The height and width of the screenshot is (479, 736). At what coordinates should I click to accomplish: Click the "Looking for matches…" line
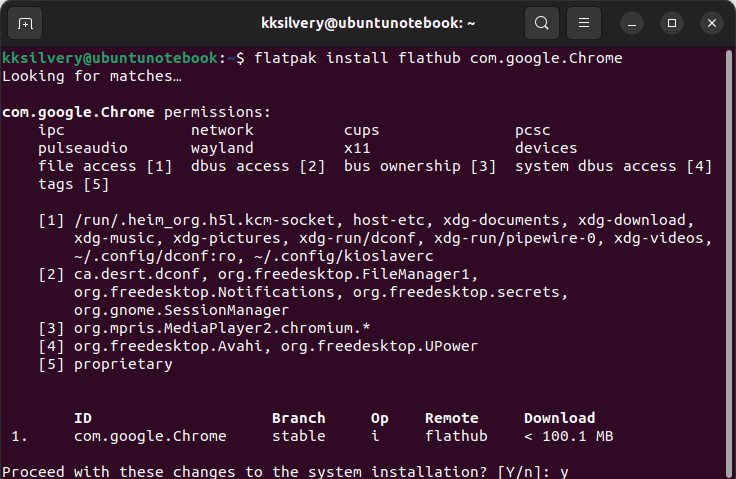point(92,76)
